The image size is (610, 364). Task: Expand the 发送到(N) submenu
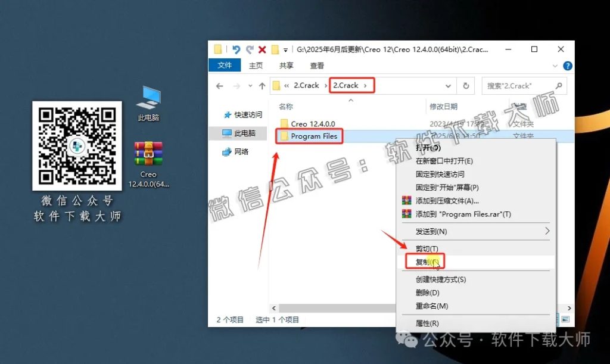click(x=476, y=231)
